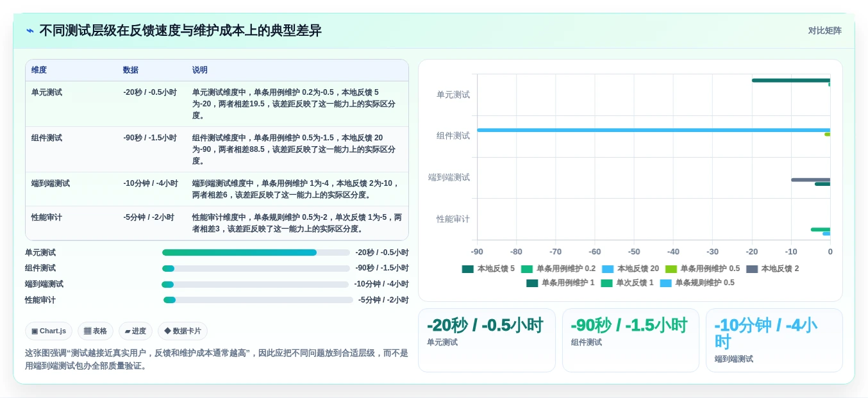
Task: Click -5分钟 / -2小时 beside progress bar
Action: click(383, 300)
